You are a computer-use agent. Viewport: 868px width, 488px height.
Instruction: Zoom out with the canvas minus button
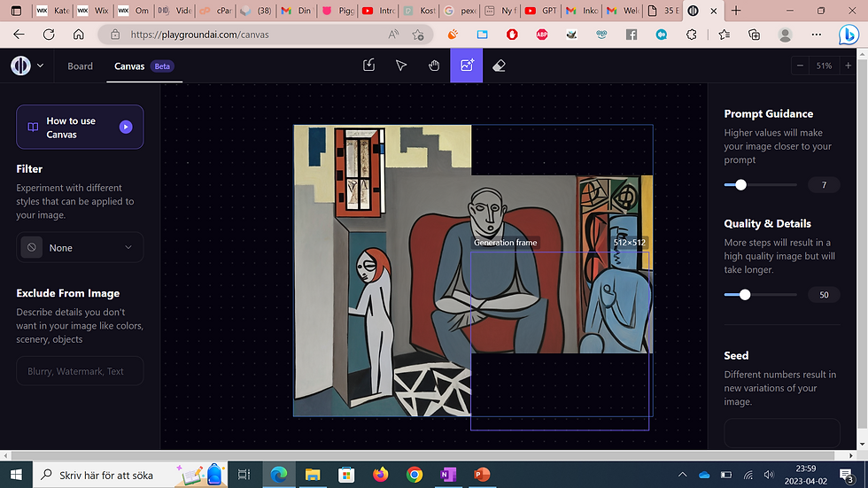click(x=800, y=66)
